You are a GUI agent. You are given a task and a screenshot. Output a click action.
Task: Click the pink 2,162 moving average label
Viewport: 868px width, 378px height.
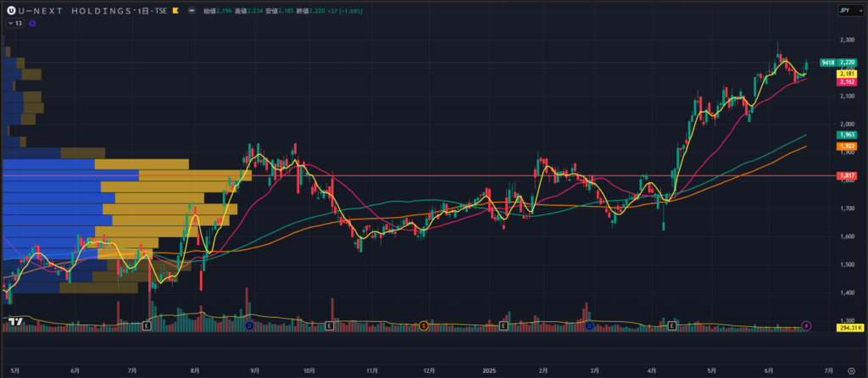click(847, 82)
